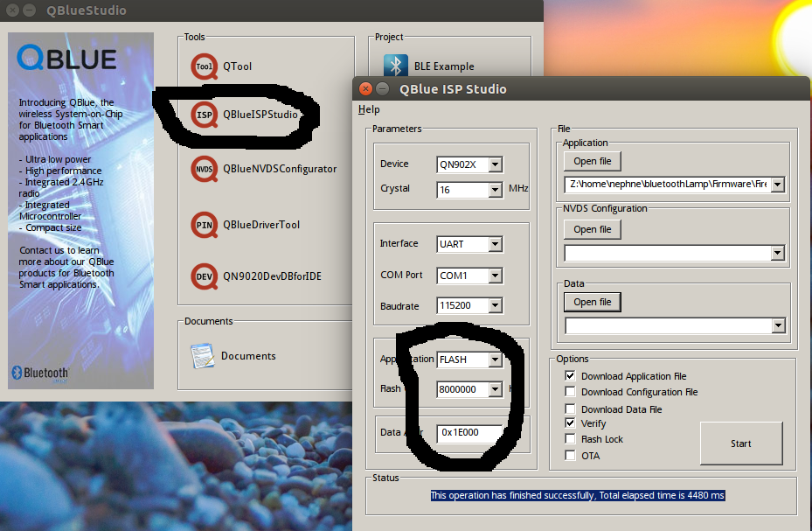The width and height of the screenshot is (812, 531).
Task: Expand the Flash 8000000 clock dropdown
Action: tap(495, 389)
